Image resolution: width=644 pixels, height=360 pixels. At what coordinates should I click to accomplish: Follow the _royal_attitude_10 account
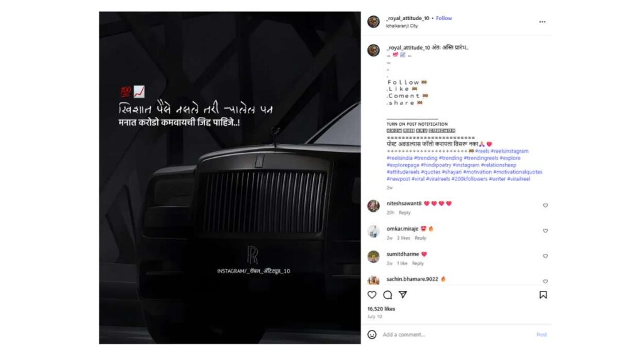point(443,18)
